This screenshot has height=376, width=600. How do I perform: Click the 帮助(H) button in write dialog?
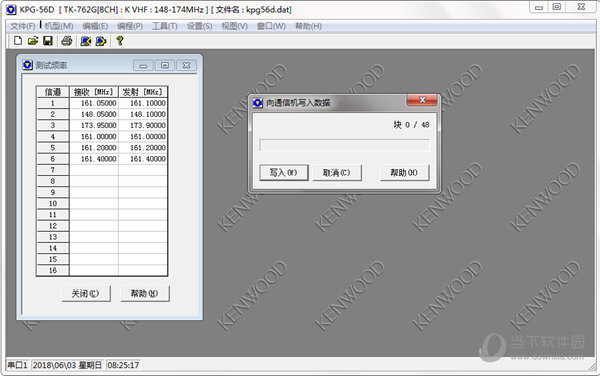point(404,173)
